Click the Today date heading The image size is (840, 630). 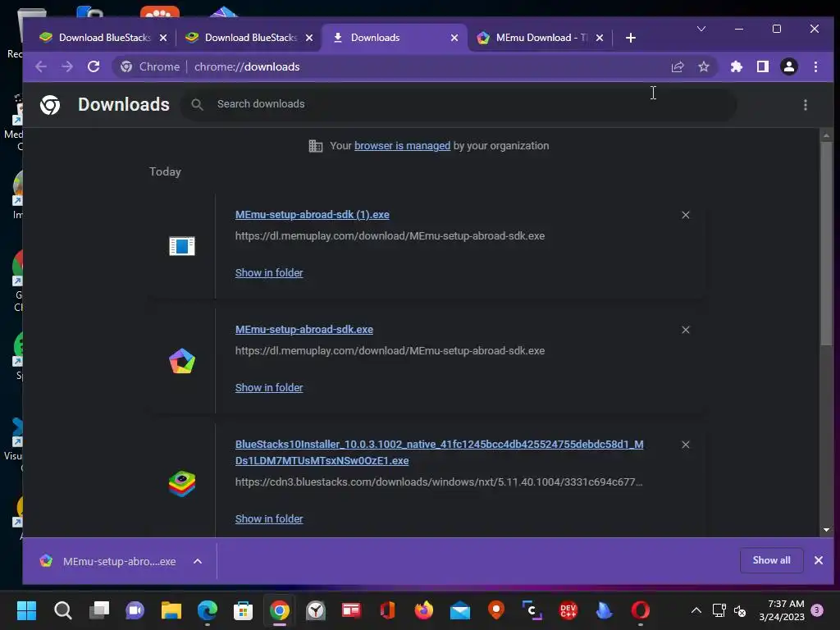(165, 171)
